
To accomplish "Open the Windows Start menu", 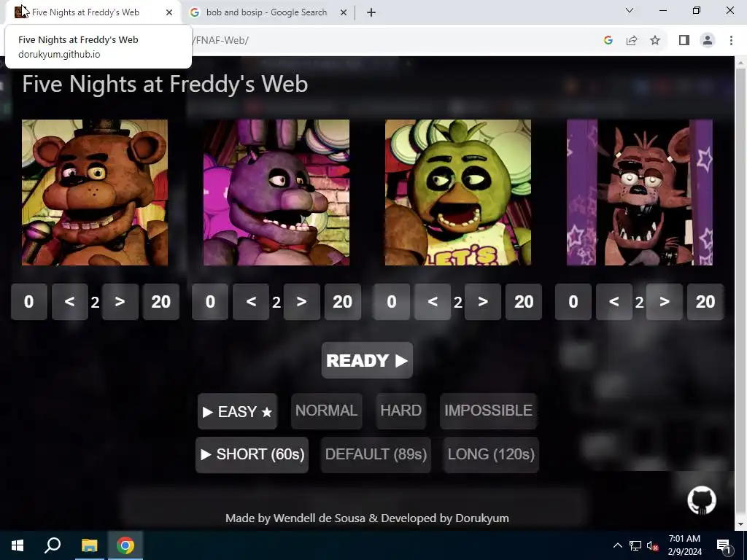I will [18, 545].
